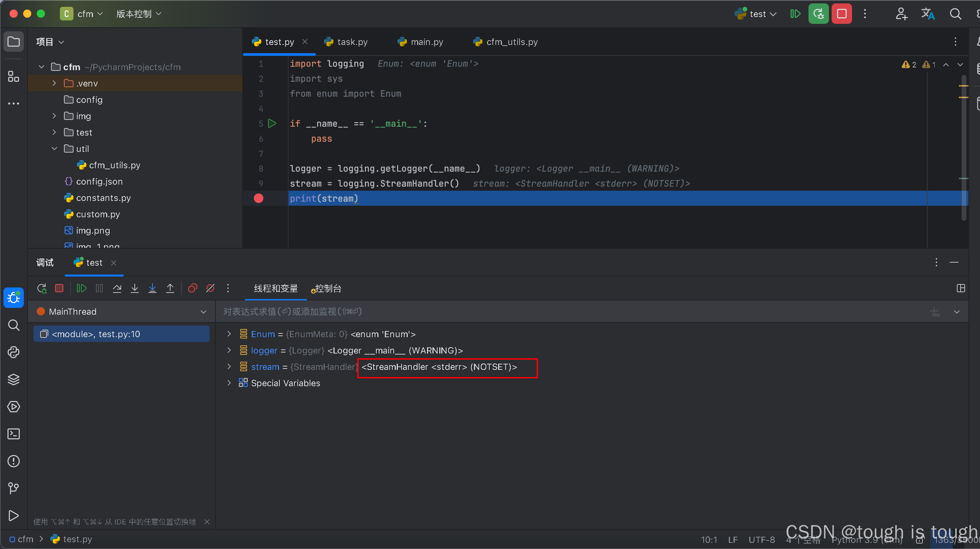980x549 pixels.
Task: Open Terminal tool window icon
Action: pyautogui.click(x=14, y=434)
